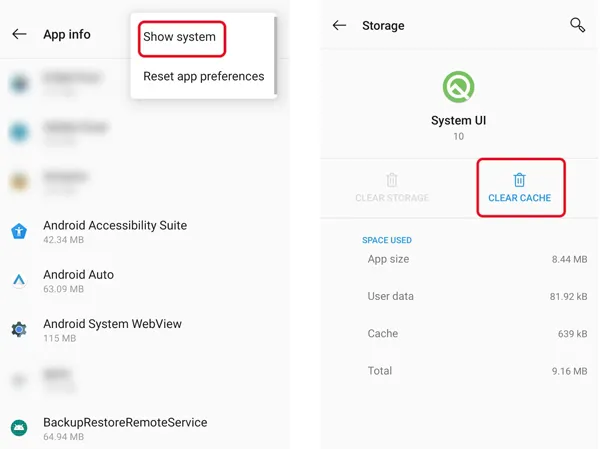
Task: Open search in Storage screen
Action: tap(577, 25)
